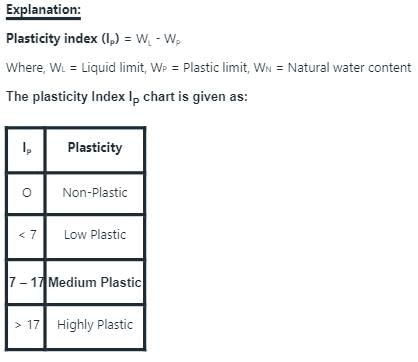Click the Plasticity column header cell
Viewport: 418px width, 362px height.
[x=95, y=149]
